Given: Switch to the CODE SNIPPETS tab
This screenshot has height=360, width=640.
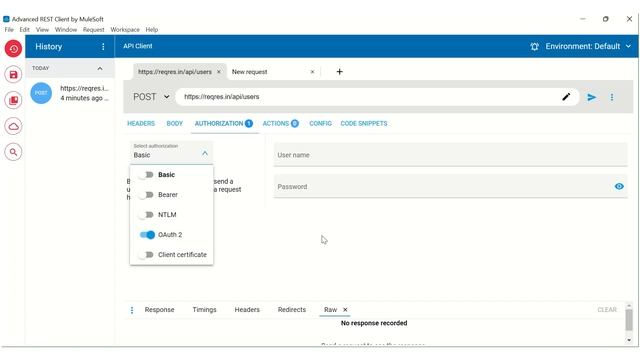Looking at the screenshot, I should [x=364, y=124].
